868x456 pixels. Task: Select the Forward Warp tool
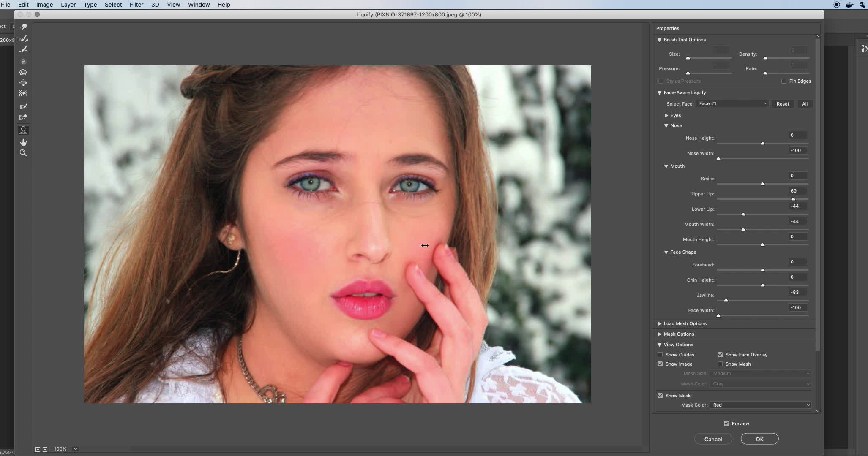(x=23, y=27)
